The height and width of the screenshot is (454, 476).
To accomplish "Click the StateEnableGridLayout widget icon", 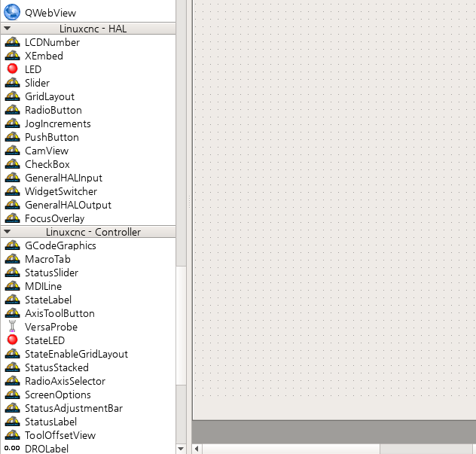I will (x=13, y=354).
